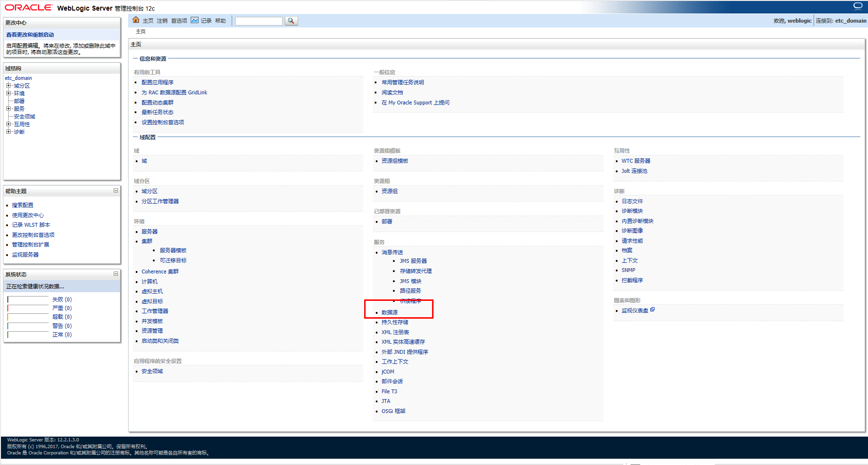Open the 数据源 link under 服务
This screenshot has height=465, width=868.
pos(389,312)
